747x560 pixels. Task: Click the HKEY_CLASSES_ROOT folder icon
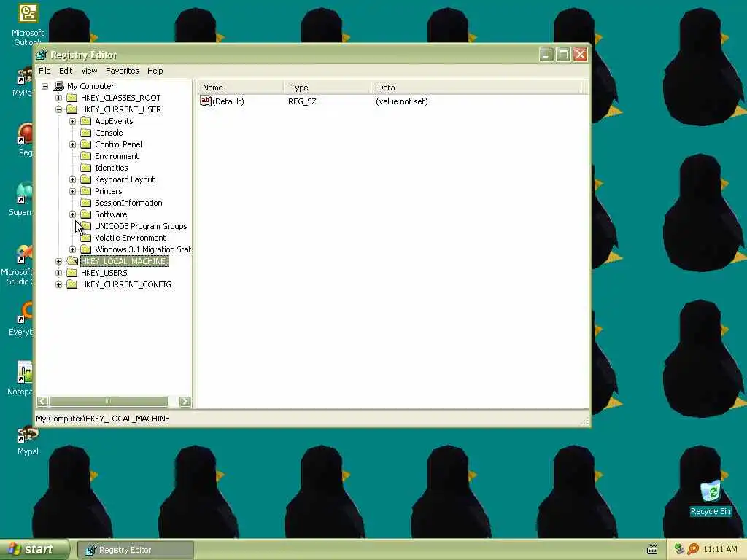[x=72, y=98]
